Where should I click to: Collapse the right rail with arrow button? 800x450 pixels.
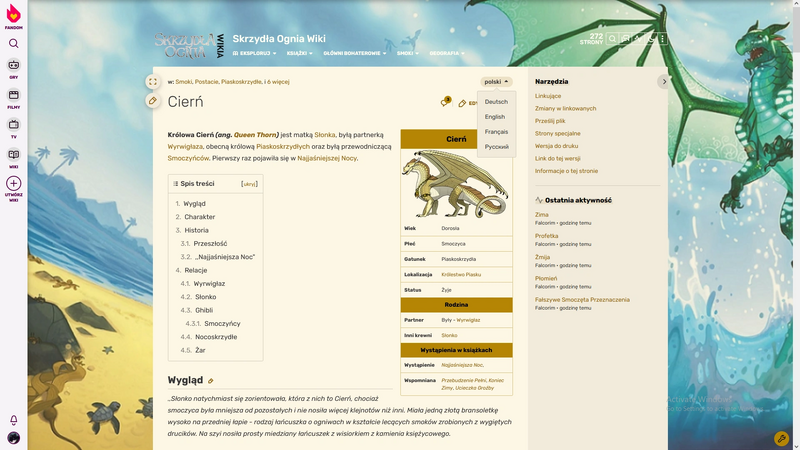click(x=664, y=81)
